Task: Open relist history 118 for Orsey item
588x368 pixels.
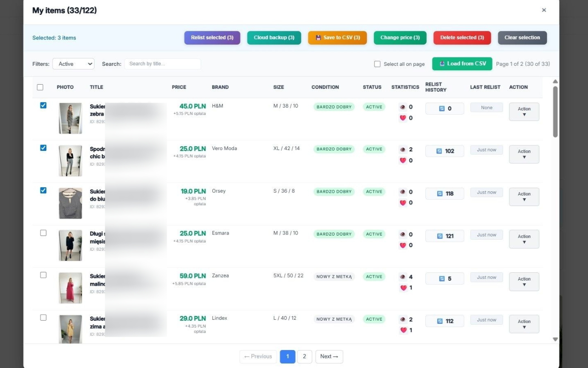Action: (445, 194)
